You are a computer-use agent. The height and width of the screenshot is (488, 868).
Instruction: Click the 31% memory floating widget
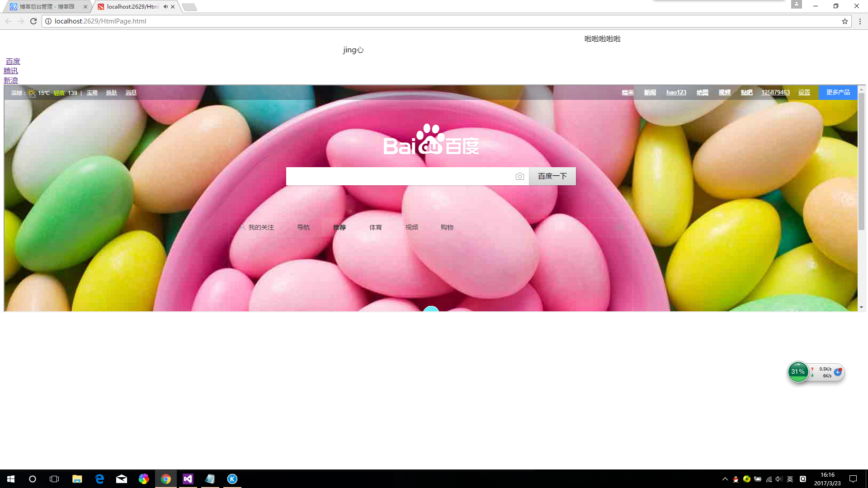798,372
